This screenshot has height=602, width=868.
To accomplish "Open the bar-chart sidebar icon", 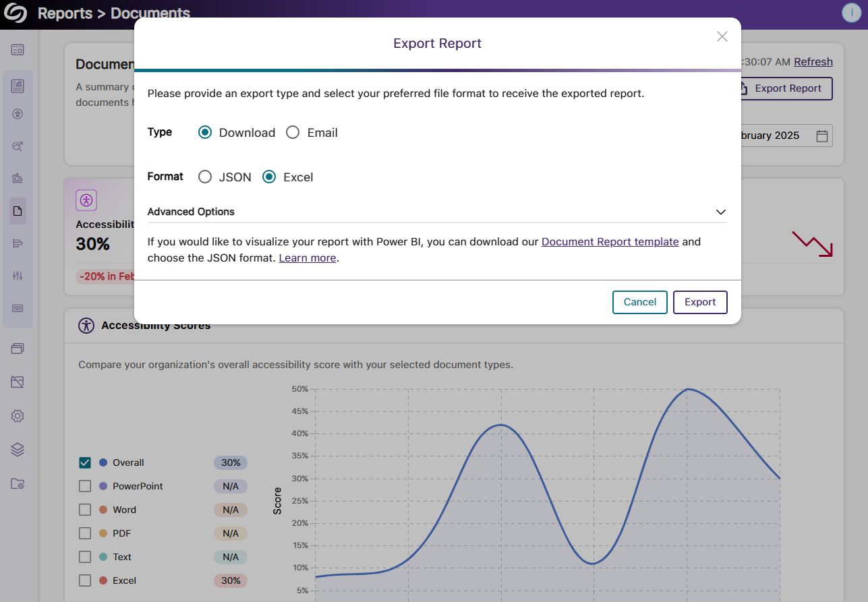I will click(18, 243).
